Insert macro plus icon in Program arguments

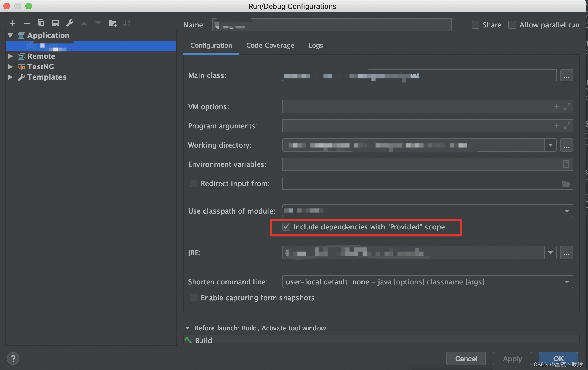556,126
